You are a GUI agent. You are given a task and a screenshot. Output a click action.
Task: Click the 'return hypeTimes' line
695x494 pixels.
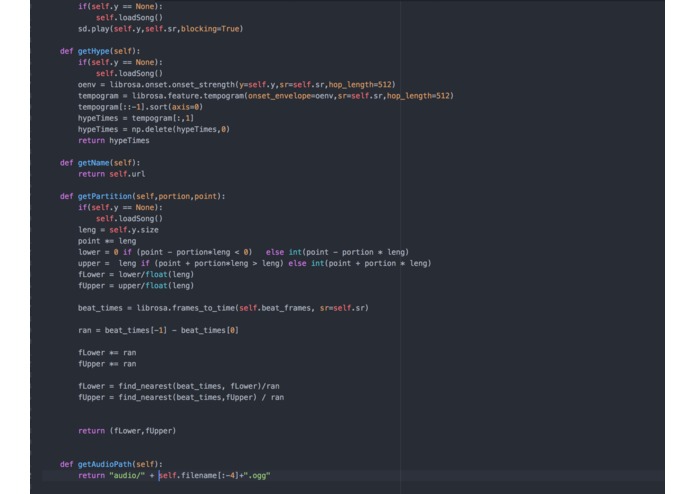114,140
